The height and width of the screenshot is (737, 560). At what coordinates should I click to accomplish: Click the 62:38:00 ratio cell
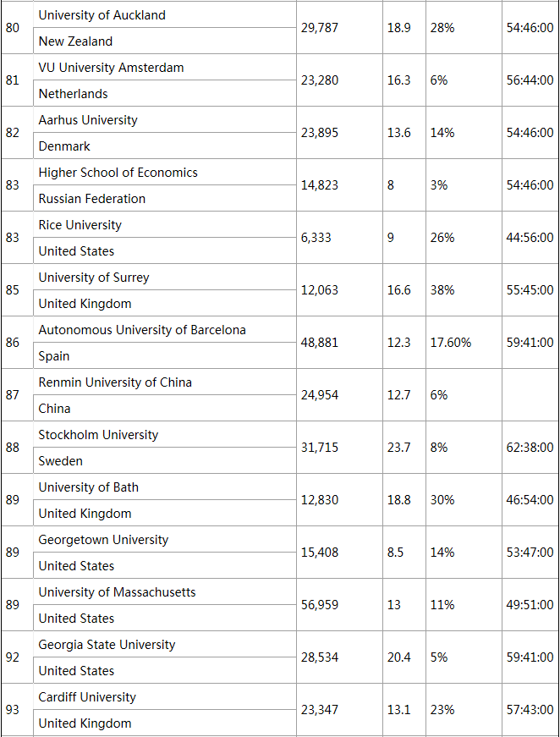coord(530,448)
